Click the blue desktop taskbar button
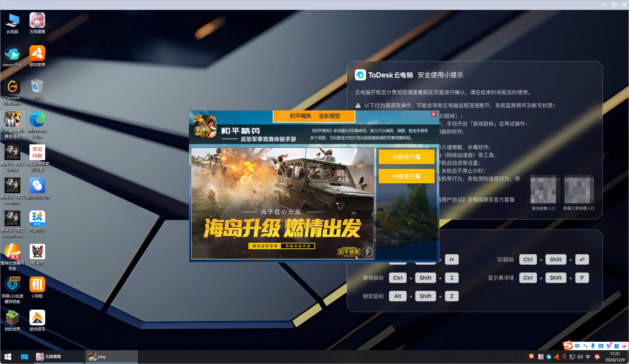This screenshot has width=629, height=364. pos(24,357)
